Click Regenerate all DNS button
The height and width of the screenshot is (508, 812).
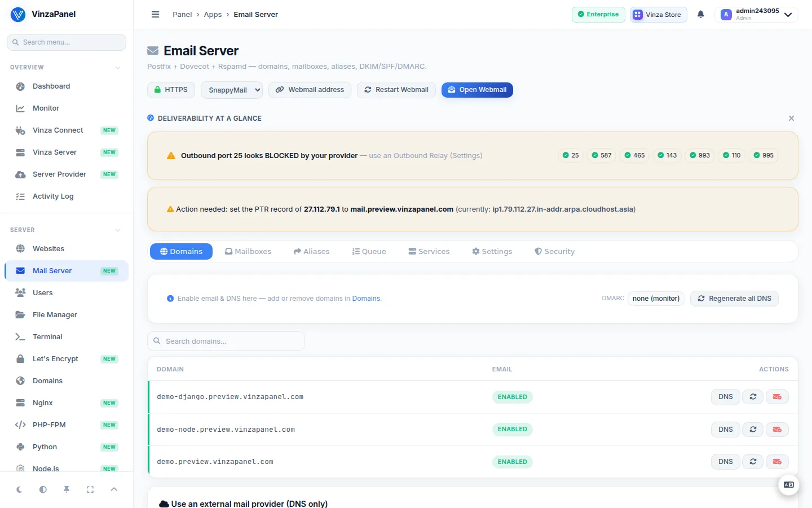tap(734, 299)
